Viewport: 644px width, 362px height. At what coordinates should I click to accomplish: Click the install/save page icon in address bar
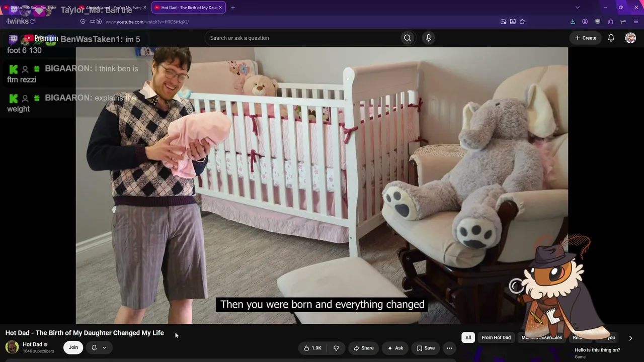point(513,22)
